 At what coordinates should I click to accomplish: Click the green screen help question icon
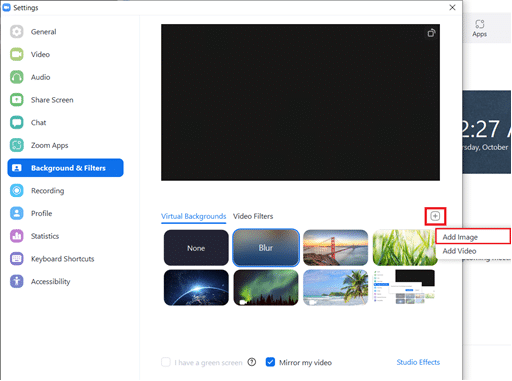point(252,362)
